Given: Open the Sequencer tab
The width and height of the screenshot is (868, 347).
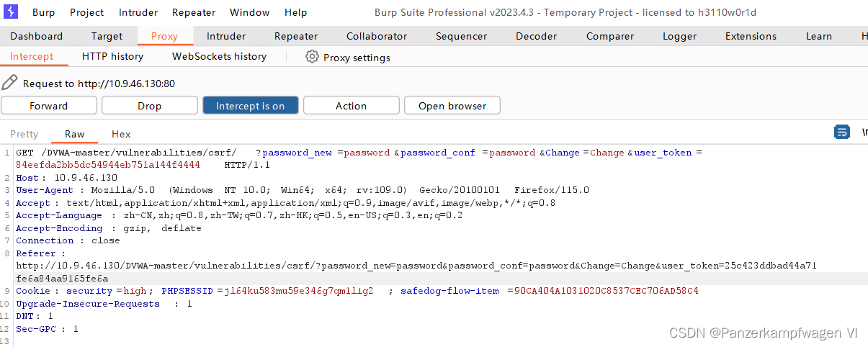Looking at the screenshot, I should 461,36.
